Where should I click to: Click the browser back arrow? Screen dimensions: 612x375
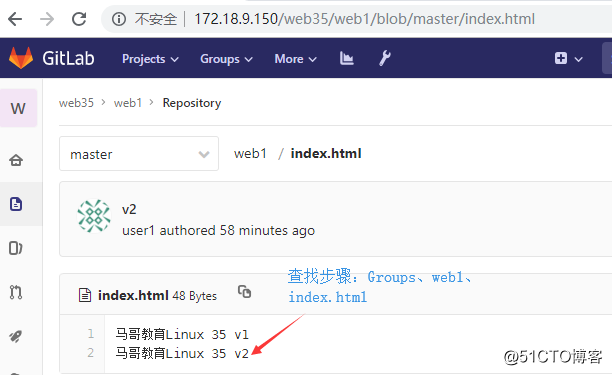(x=15, y=19)
